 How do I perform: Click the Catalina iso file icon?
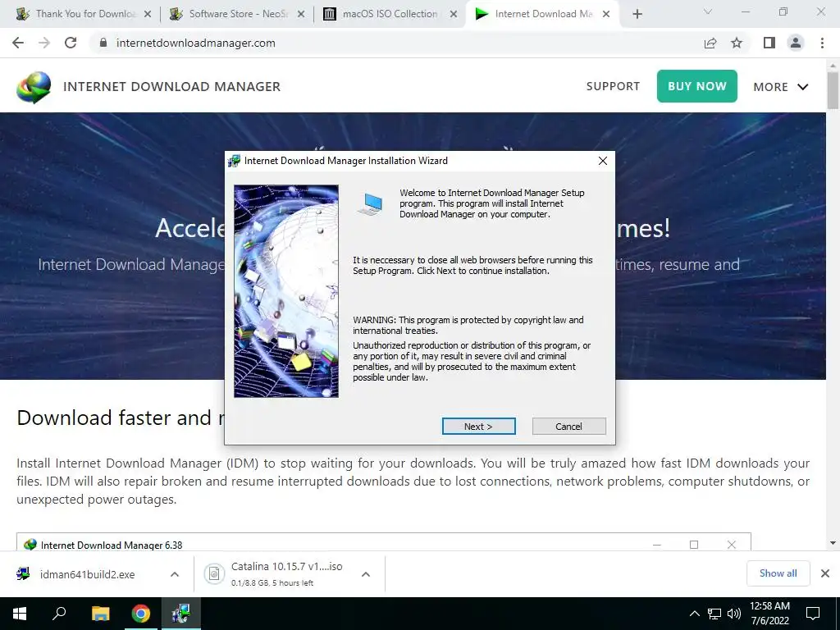pos(214,574)
